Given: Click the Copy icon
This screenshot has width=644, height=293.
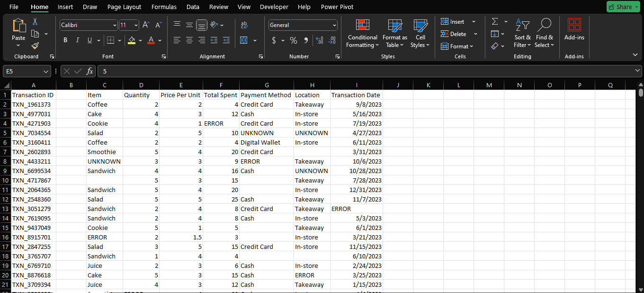Looking at the screenshot, I should point(35,34).
